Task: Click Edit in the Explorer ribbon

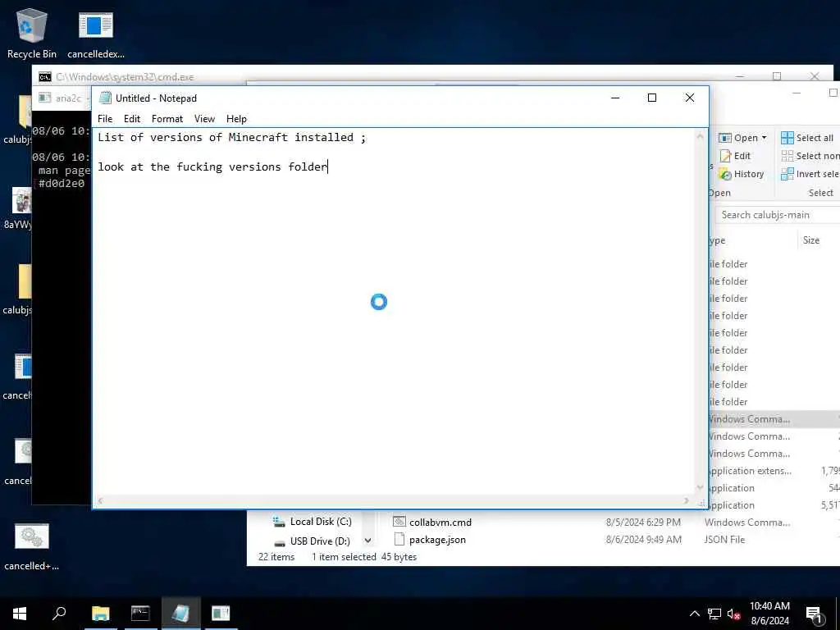Action: 736,156
